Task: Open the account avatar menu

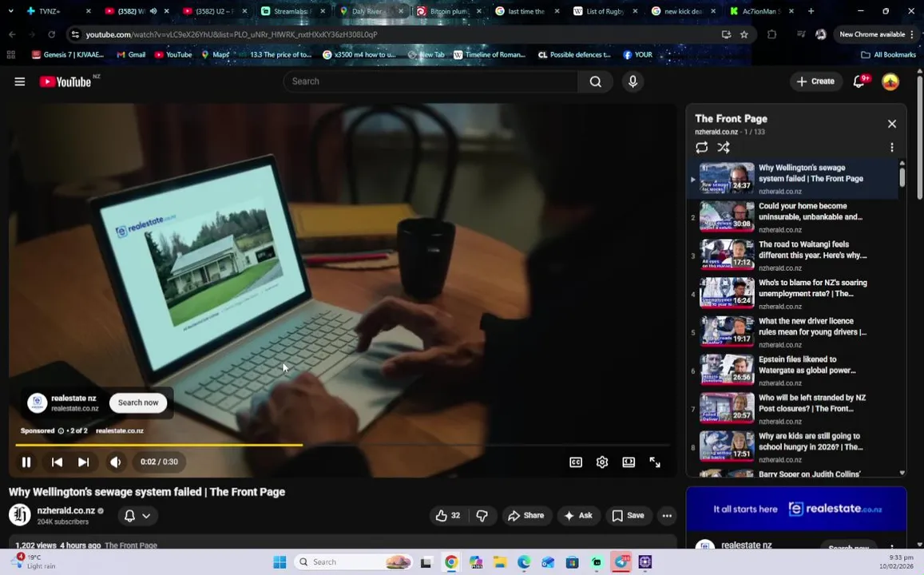Action: [890, 81]
